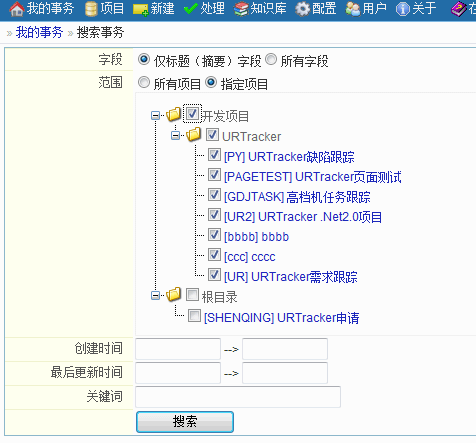Screen dimensions: 476x443
Task: Click the 搜索 button
Action: pos(185,422)
